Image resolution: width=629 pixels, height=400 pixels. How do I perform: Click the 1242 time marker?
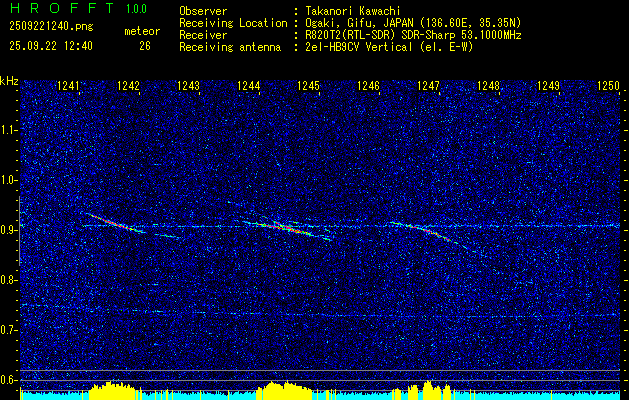coord(128,85)
